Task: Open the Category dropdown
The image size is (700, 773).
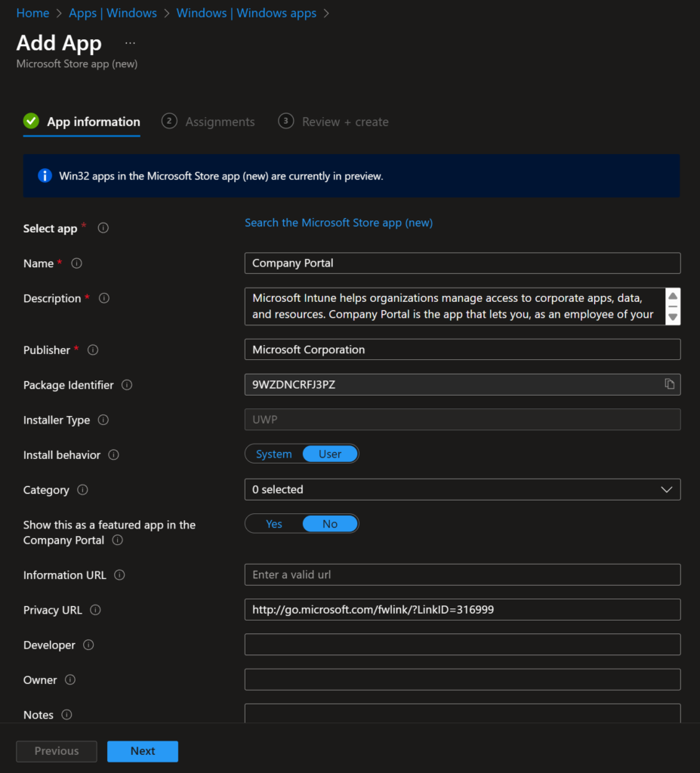Action: pos(463,489)
